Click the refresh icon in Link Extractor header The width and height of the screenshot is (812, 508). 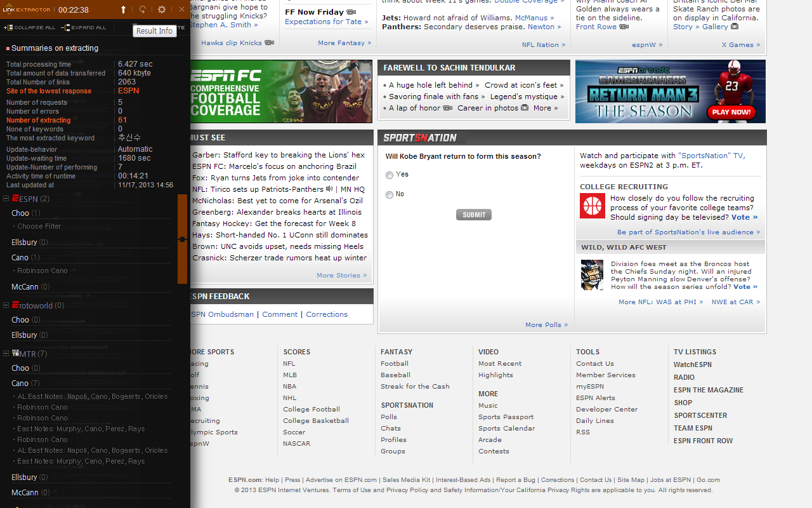143,10
